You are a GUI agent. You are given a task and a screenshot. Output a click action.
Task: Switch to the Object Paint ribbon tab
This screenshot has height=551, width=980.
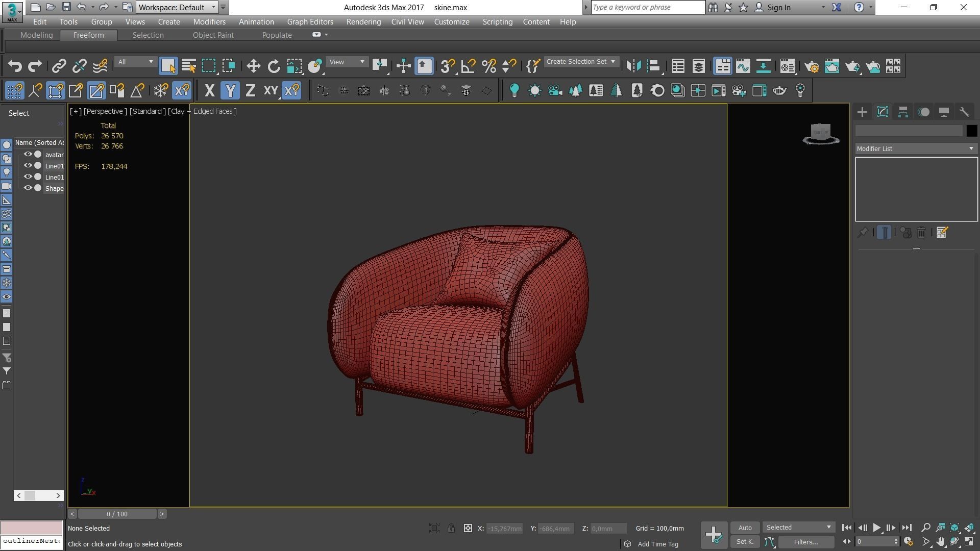tap(213, 35)
